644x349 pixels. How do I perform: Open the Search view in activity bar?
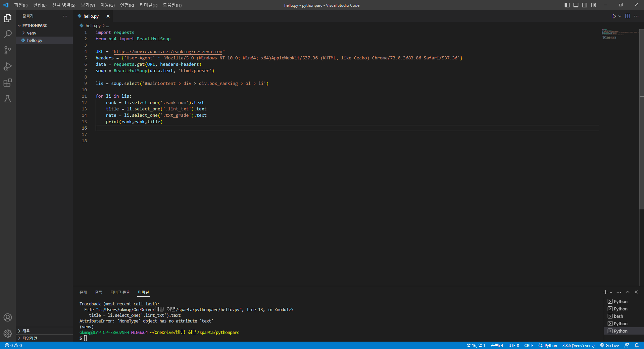(x=8, y=34)
